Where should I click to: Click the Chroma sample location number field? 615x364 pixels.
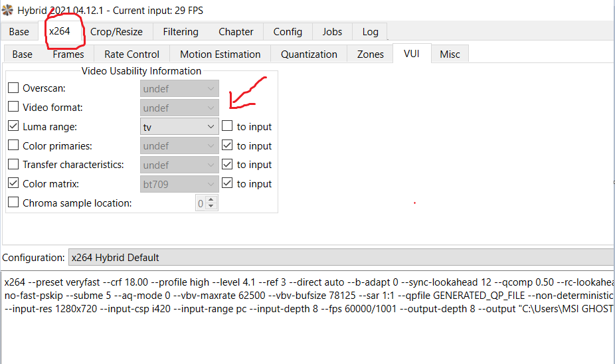(201, 203)
